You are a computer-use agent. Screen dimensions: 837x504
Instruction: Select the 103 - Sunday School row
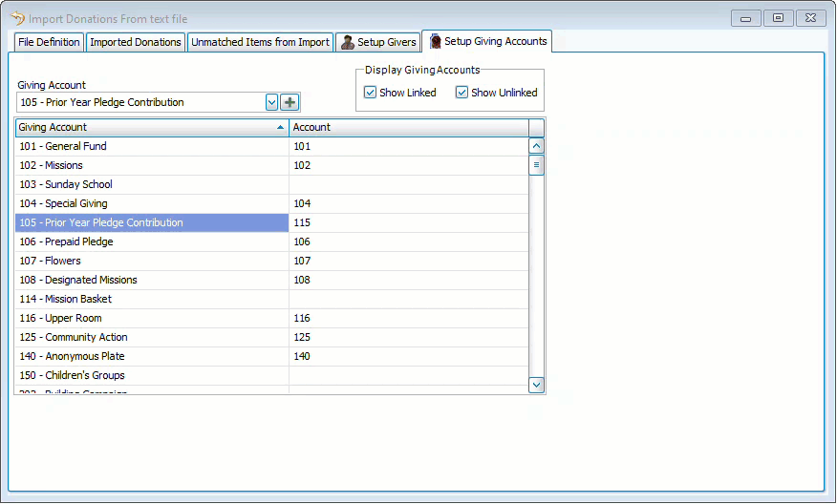coord(152,184)
